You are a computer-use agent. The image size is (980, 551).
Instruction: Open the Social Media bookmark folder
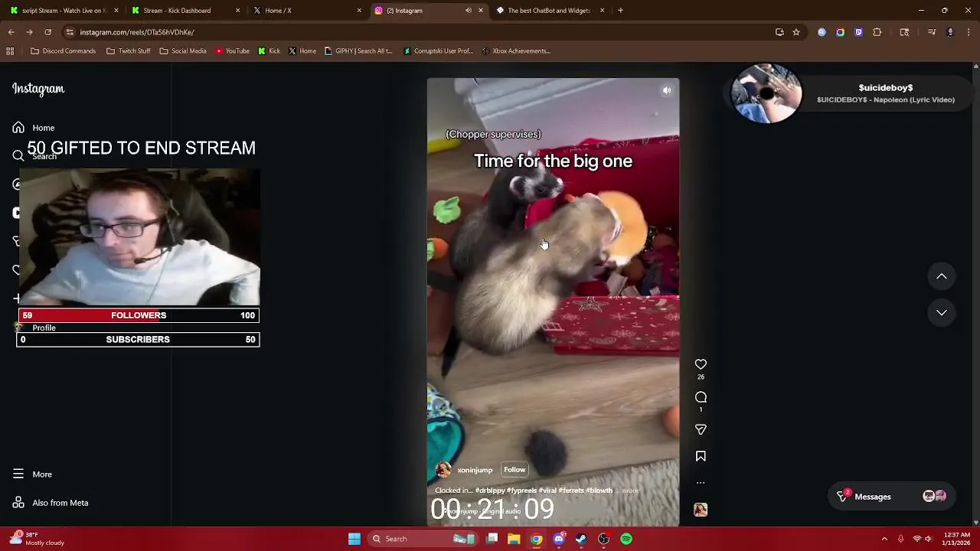tap(183, 51)
